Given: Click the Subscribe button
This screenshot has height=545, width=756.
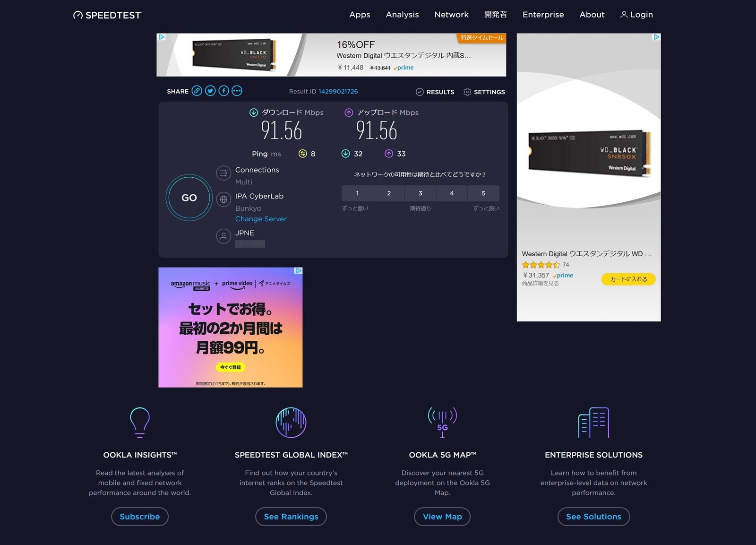Looking at the screenshot, I should (140, 517).
